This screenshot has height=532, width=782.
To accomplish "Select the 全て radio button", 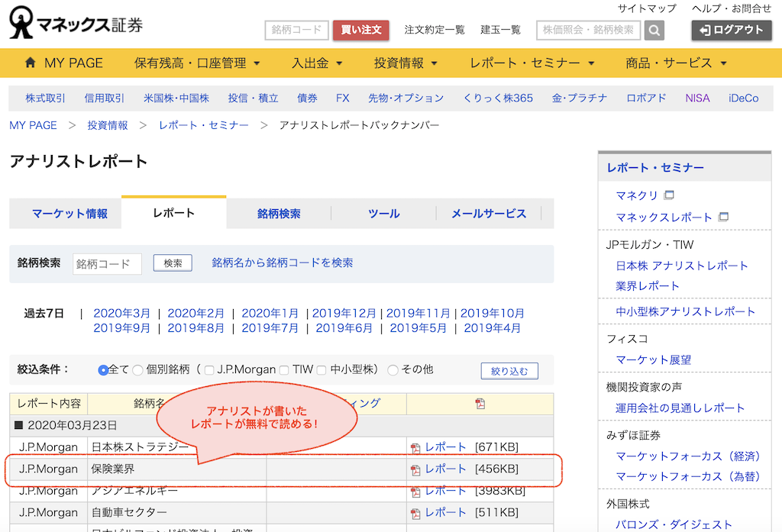I will [x=103, y=370].
